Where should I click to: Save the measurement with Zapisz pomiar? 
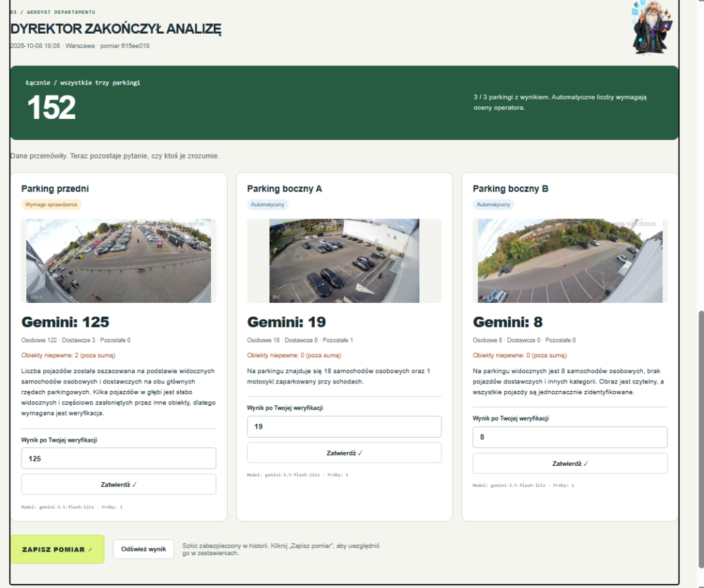[x=57, y=550]
